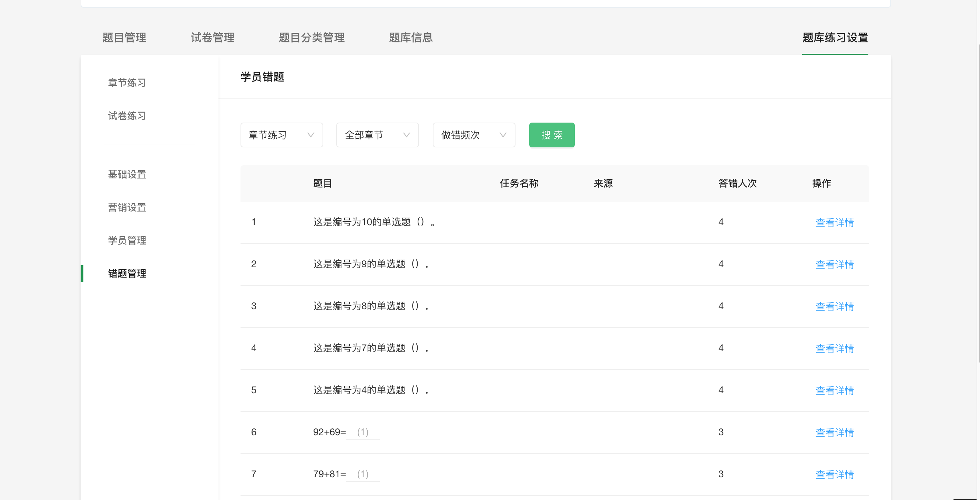The image size is (980, 500).
Task: Click the blank (1) field in 79+81=
Action: [x=363, y=475]
